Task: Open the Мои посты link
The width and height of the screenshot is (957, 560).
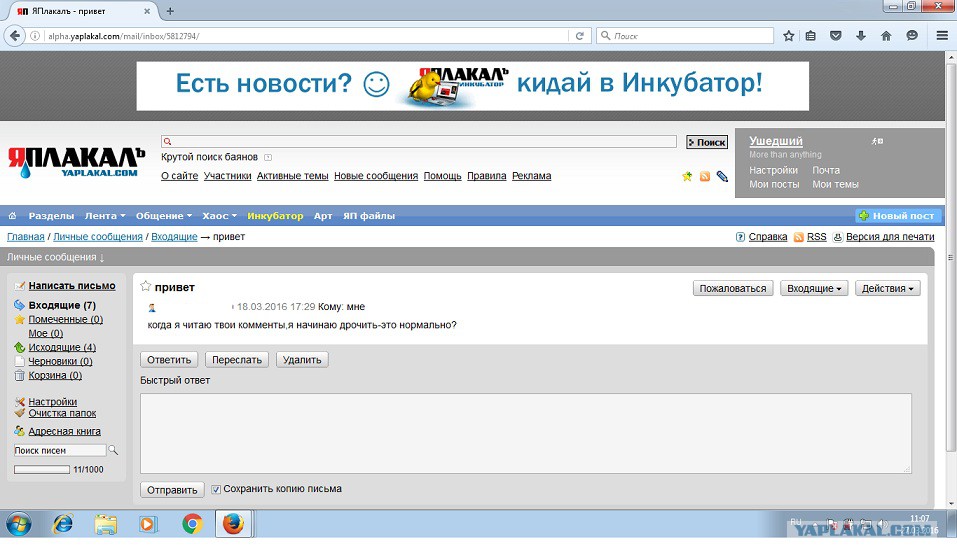Action: (x=774, y=184)
